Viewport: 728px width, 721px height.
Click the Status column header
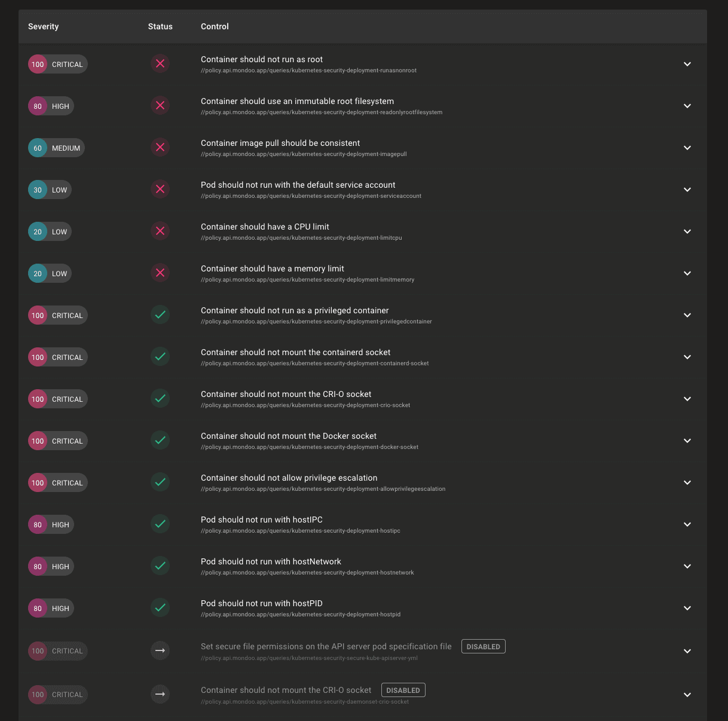(x=160, y=26)
